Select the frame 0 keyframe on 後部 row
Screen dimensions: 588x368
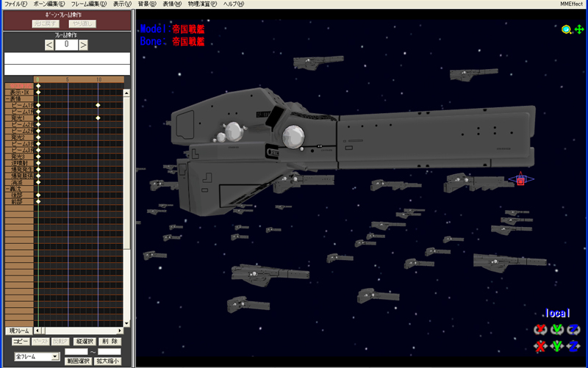point(38,195)
